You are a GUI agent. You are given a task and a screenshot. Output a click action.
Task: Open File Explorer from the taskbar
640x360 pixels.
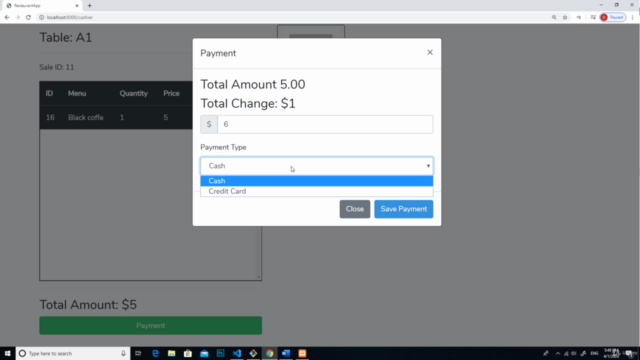pyautogui.click(x=171, y=353)
